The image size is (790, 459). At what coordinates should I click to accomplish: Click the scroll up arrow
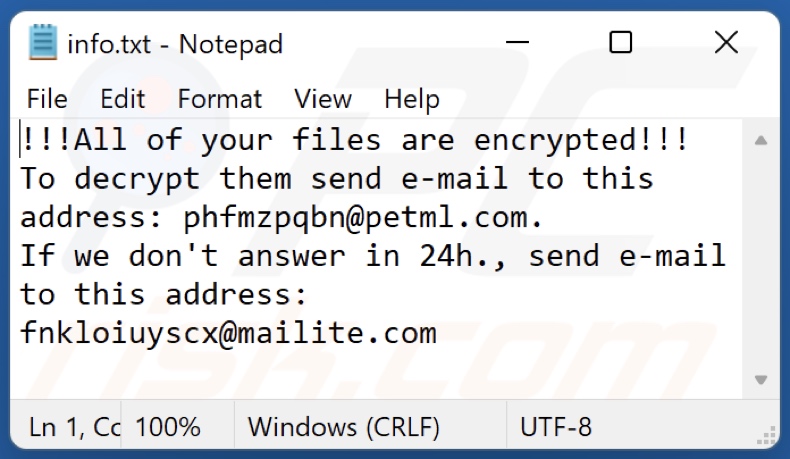[761, 140]
